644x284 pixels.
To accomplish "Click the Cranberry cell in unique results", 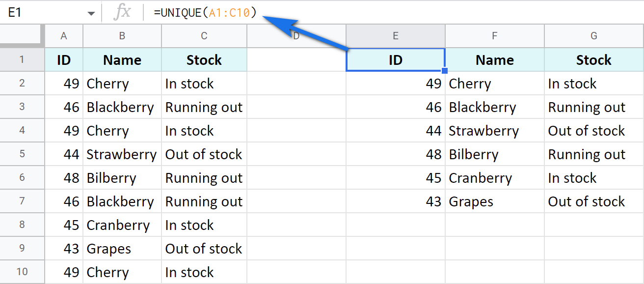I will [x=494, y=177].
